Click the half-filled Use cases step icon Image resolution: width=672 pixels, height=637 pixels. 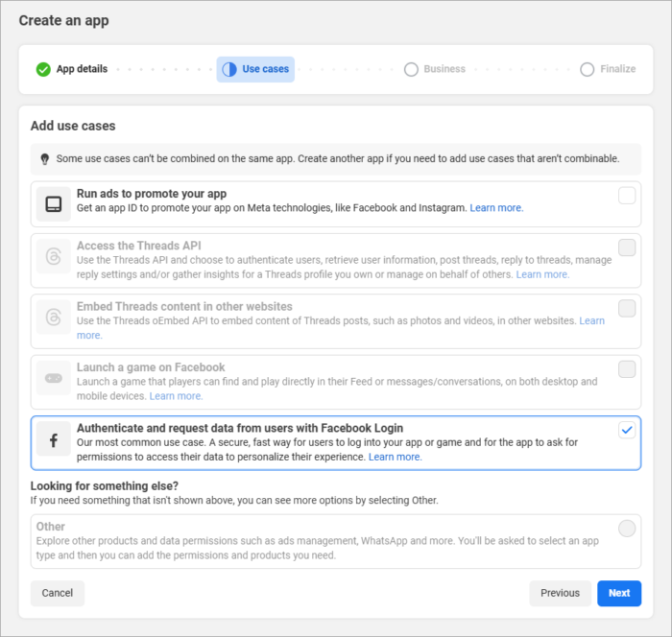point(229,69)
